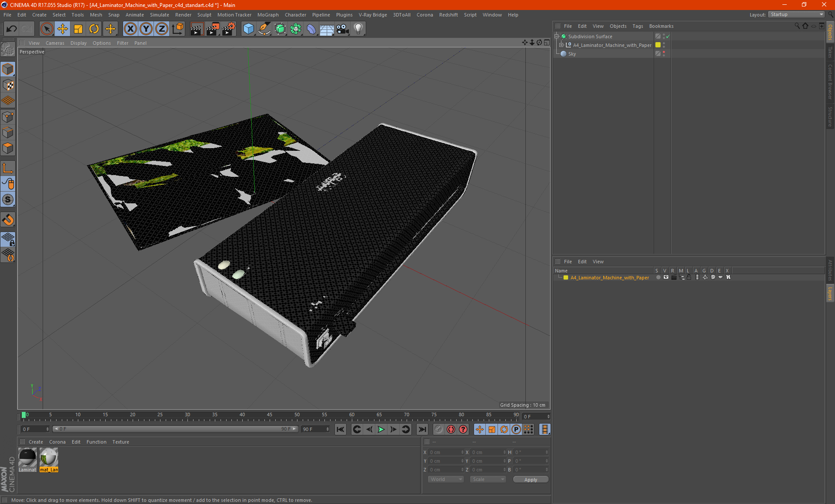Select the Rotate tool icon
Screen dimensions: 835x504
tap(94, 29)
